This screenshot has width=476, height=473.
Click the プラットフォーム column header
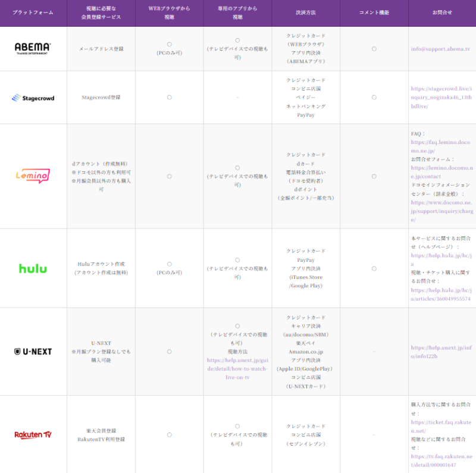click(x=33, y=12)
